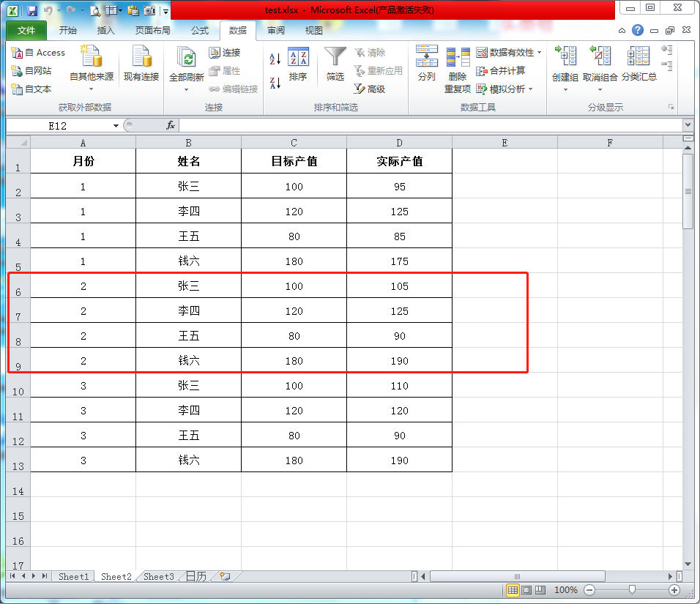Import data from web (自网站)
Screen dimensions: 700x604
click(31, 70)
